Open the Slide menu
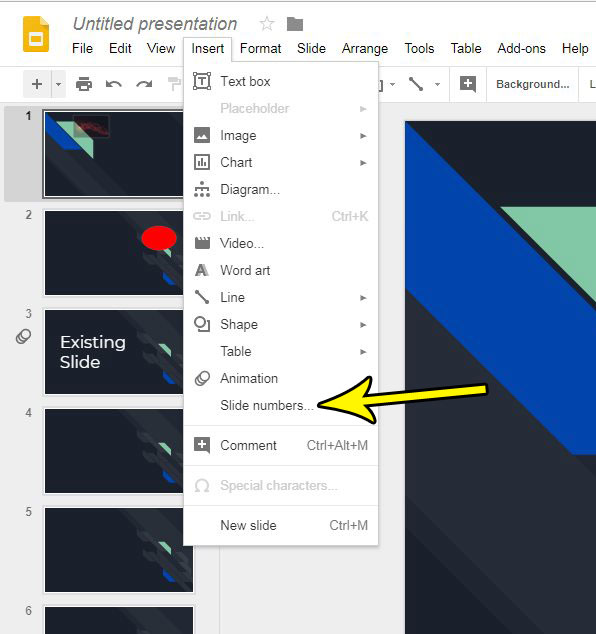 [311, 49]
